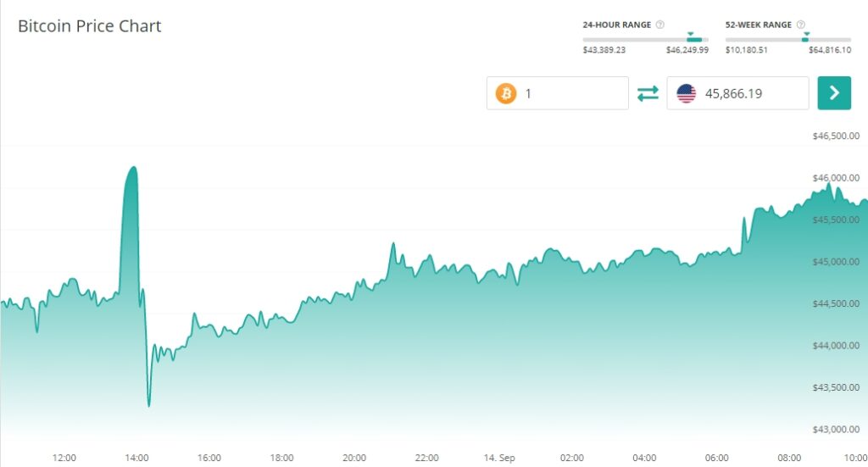Click the 24-hour high value $46,249.99
Screen dimensions: 868x467
(x=687, y=50)
